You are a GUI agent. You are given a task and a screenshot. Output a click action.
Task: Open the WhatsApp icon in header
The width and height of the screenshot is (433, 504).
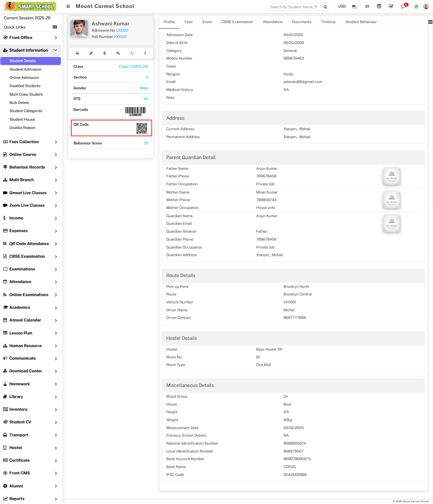[x=416, y=7]
